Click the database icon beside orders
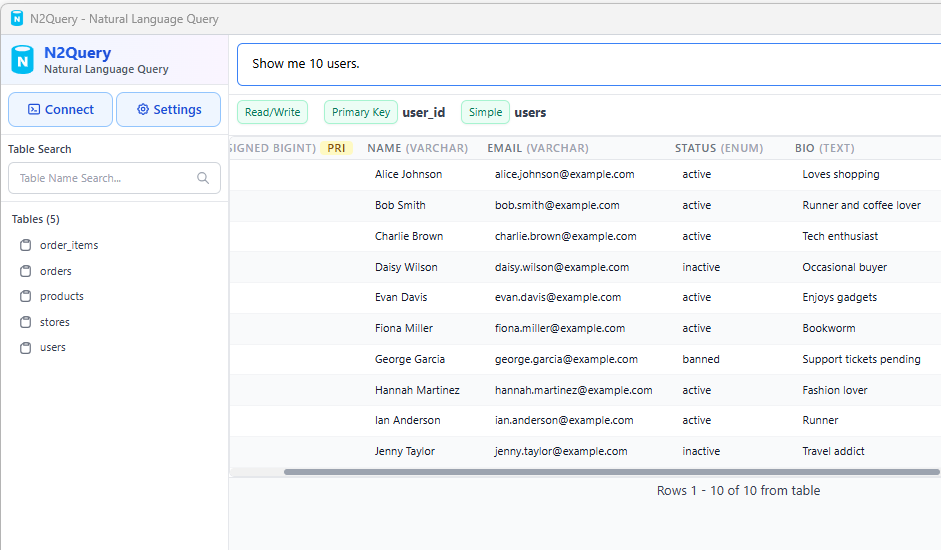 [x=25, y=271]
